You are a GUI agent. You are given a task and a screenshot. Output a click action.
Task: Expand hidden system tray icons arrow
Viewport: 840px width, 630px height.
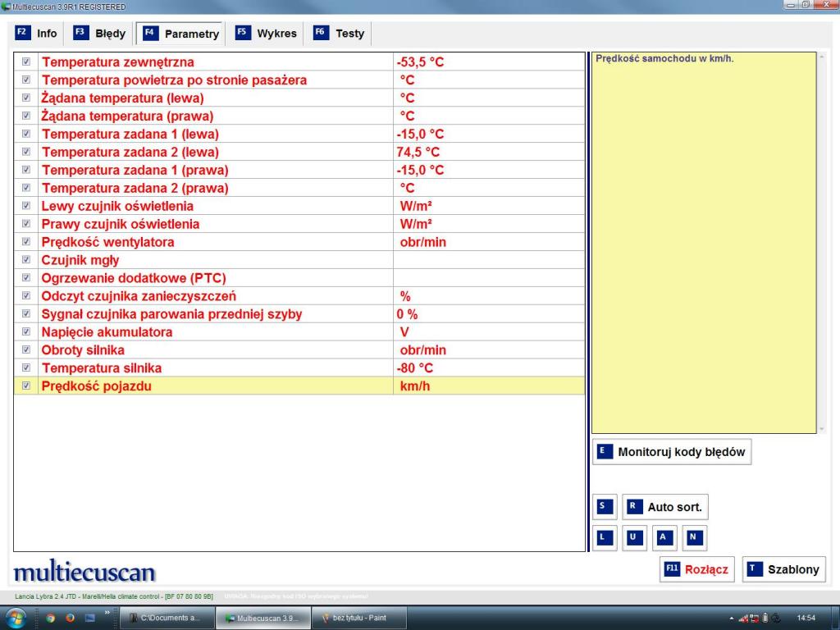pos(731,619)
